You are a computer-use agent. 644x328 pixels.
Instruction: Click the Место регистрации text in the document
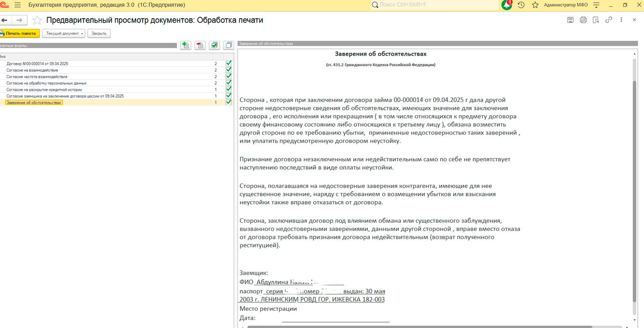coord(268,309)
